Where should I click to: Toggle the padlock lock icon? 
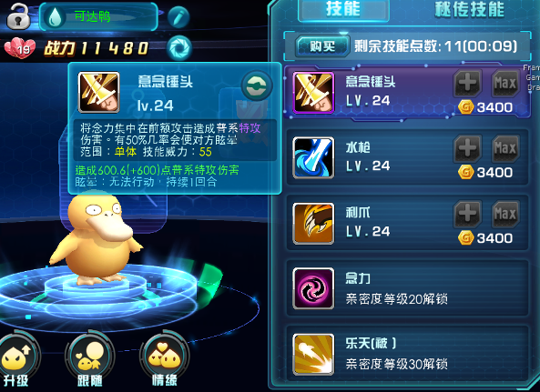18,16
